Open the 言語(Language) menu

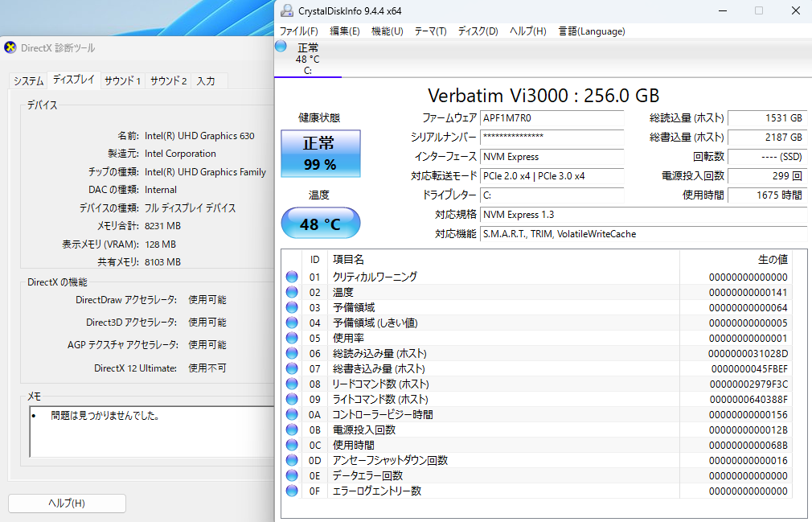(x=592, y=31)
